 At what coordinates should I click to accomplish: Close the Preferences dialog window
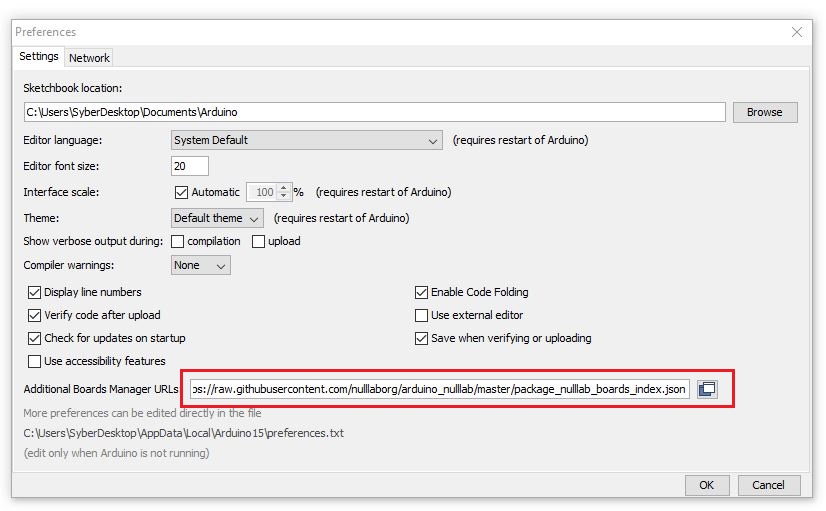pos(797,32)
